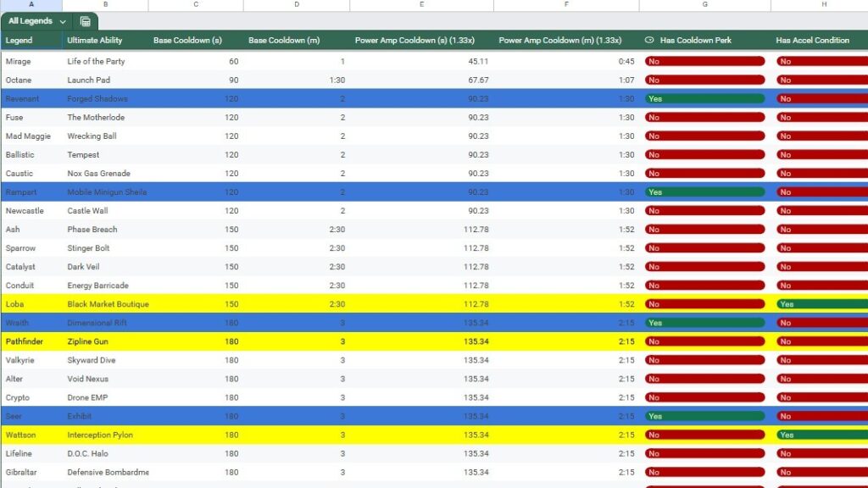Open Fuse's Has Cooldown Perk No chip
The image size is (868, 488).
[704, 117]
